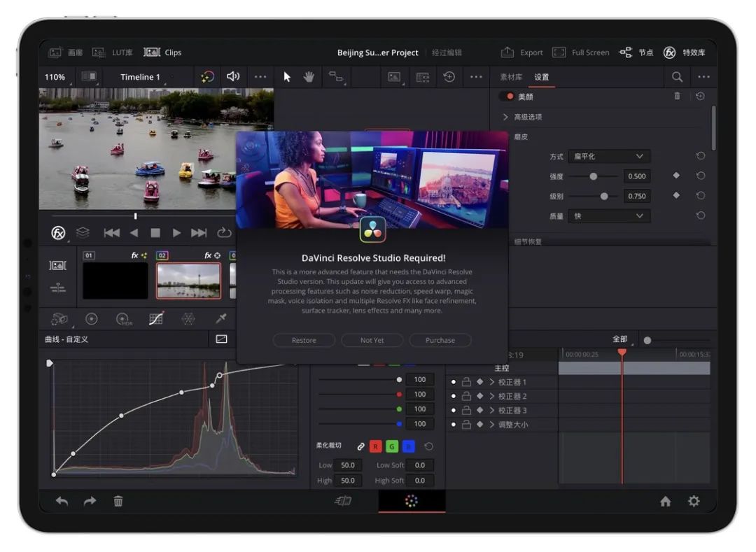Click the redo arrow
The image size is (756, 552).
coord(90,502)
